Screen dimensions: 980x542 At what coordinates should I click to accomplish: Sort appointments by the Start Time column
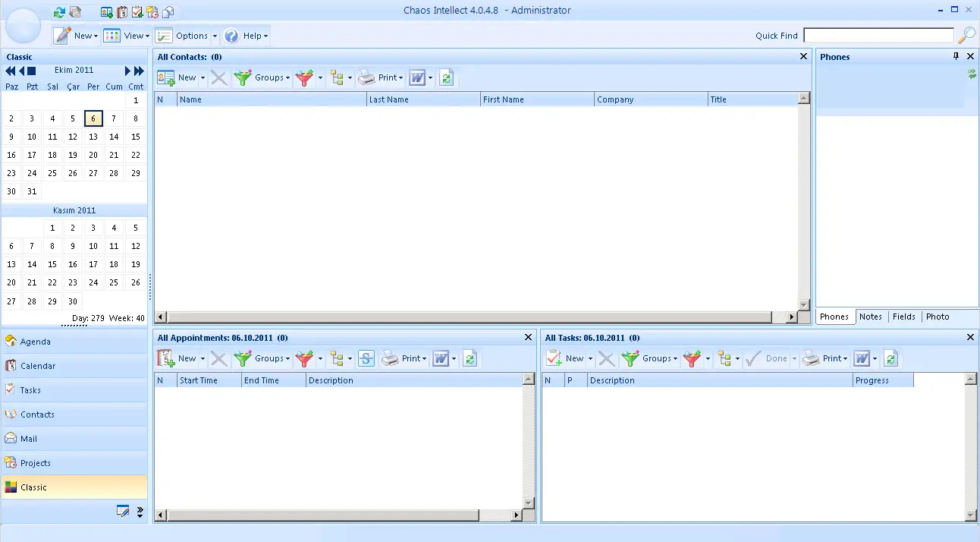tap(209, 380)
